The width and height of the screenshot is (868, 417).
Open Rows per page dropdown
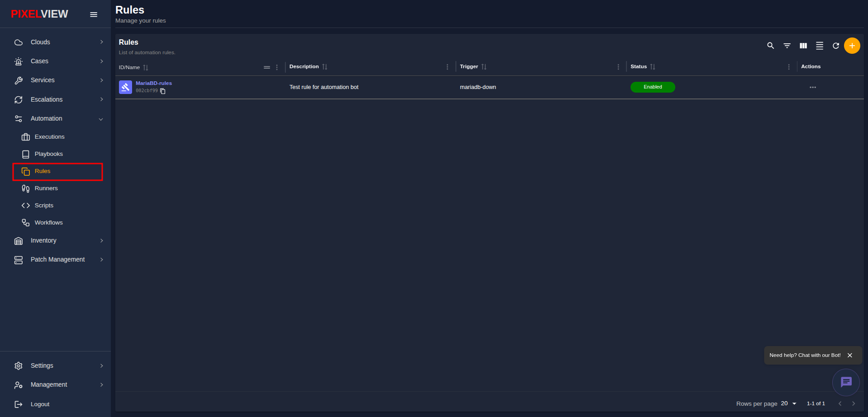pos(788,403)
